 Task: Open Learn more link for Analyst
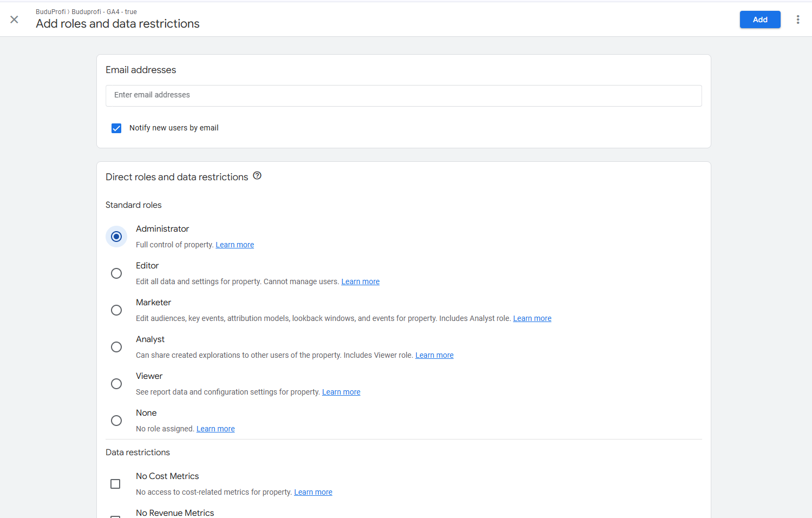434,355
